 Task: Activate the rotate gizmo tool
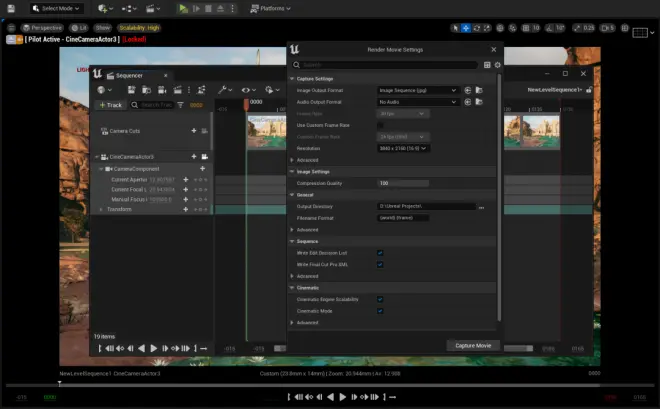coord(476,28)
